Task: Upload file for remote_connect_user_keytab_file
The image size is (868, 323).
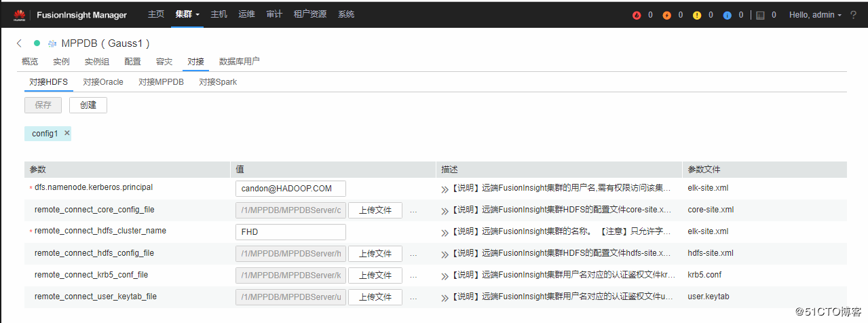Action: (x=375, y=297)
